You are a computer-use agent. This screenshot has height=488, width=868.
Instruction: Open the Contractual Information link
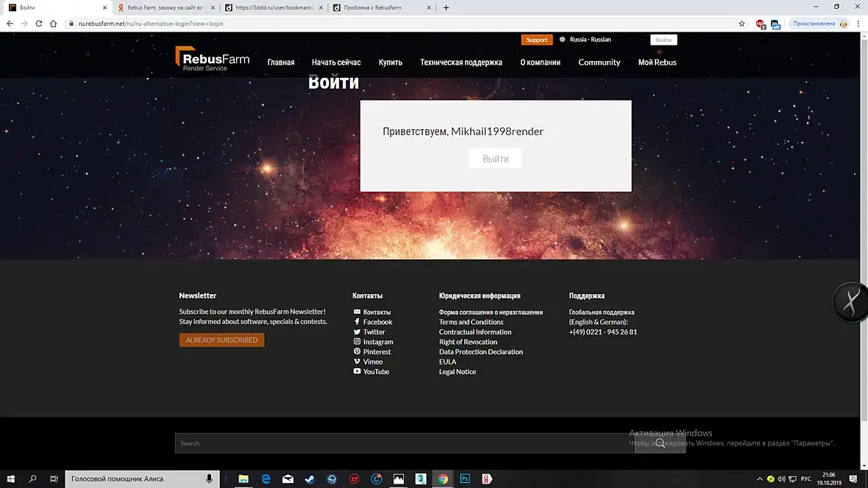(x=475, y=332)
